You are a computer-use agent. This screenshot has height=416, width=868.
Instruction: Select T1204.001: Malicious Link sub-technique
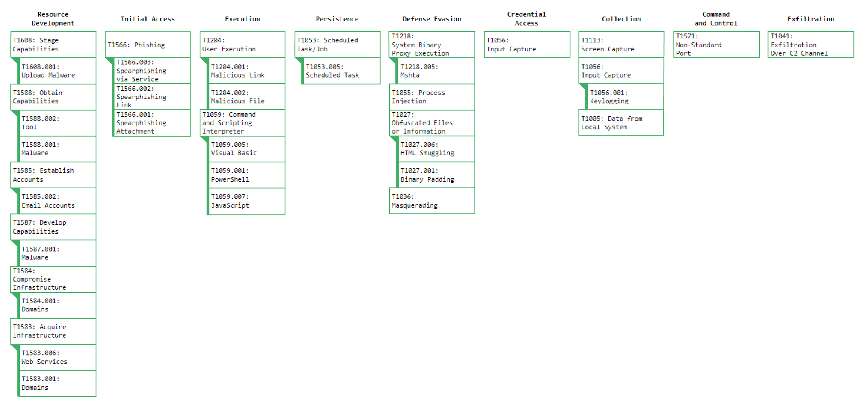[246, 71]
